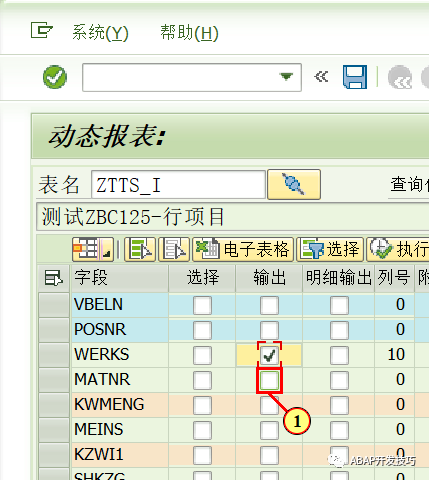This screenshot has width=429, height=480.
Task: Click the 选择 column header
Action: pyautogui.click(x=202, y=278)
